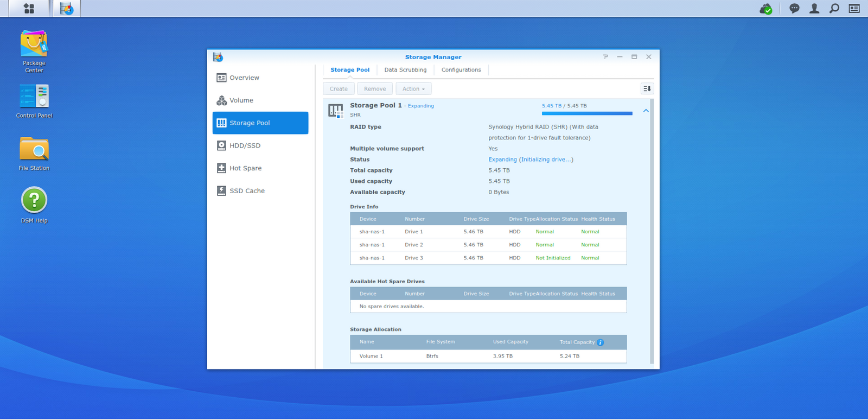The image size is (868, 420).
Task: Open the widgets panel icon
Action: 854,9
